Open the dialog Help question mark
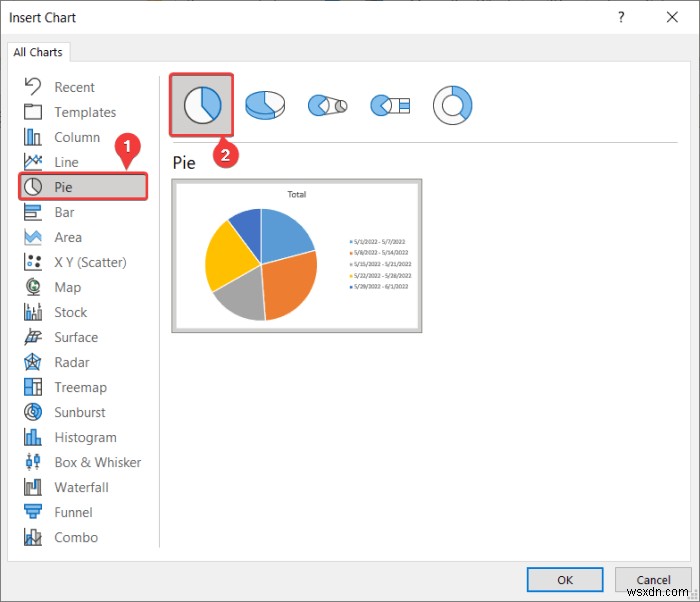Screen dimensions: 700x602 (621, 17)
